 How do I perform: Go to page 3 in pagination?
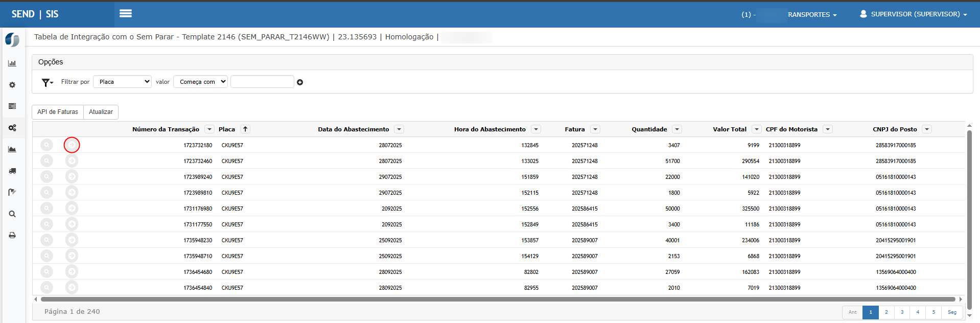click(x=902, y=312)
